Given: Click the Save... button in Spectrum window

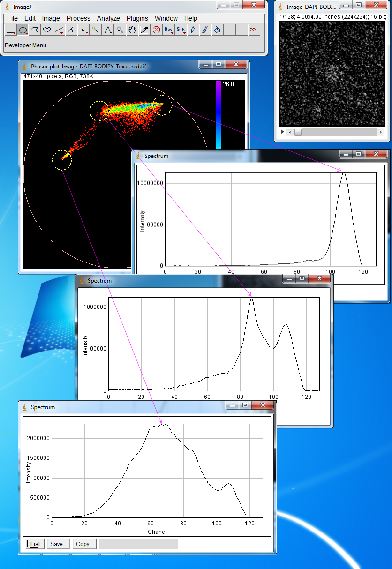Looking at the screenshot, I should [59, 544].
